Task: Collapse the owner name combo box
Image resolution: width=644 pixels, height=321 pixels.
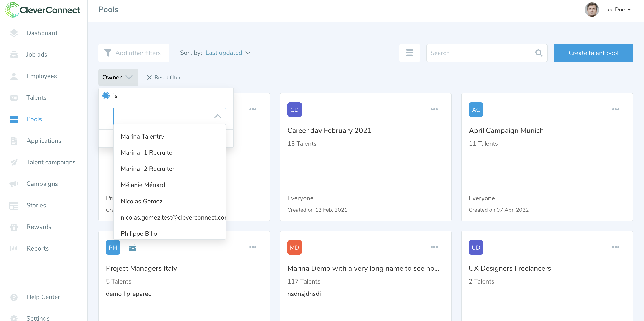Action: point(217,116)
